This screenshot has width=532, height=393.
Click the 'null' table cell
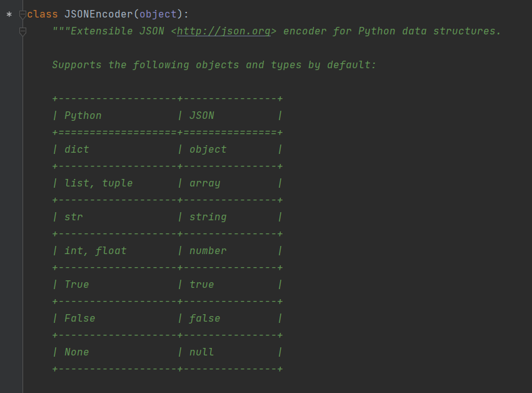202,352
